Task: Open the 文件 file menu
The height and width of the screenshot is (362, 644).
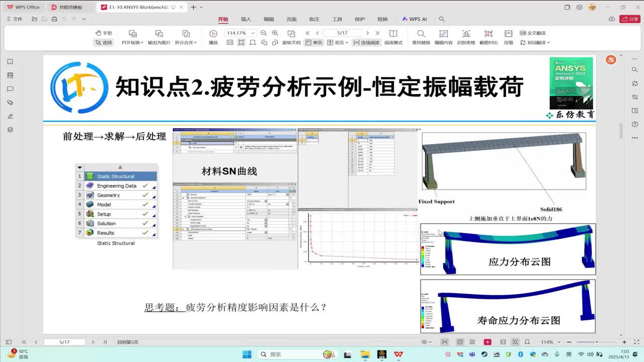Action: point(14,19)
